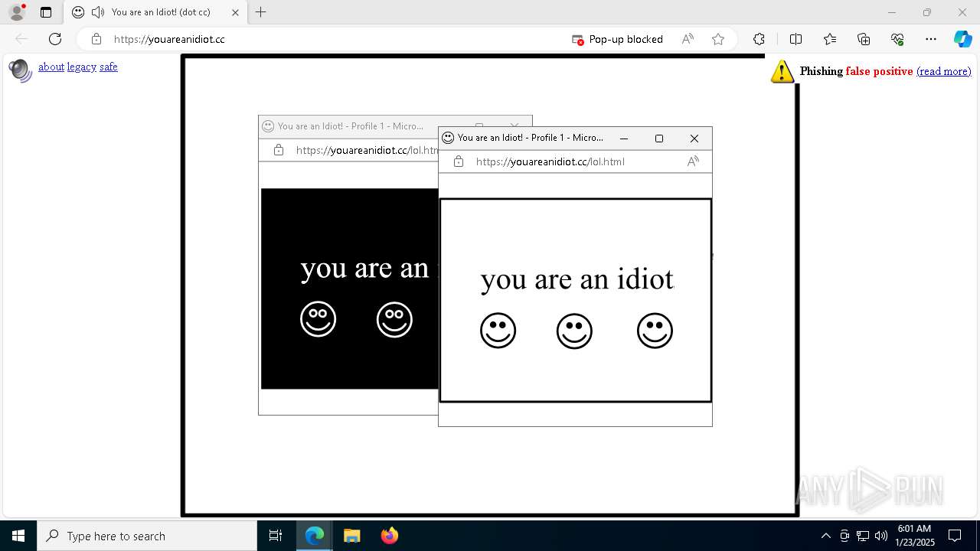Click the page's speaker sound icon
The image size is (980, 551).
20,70
